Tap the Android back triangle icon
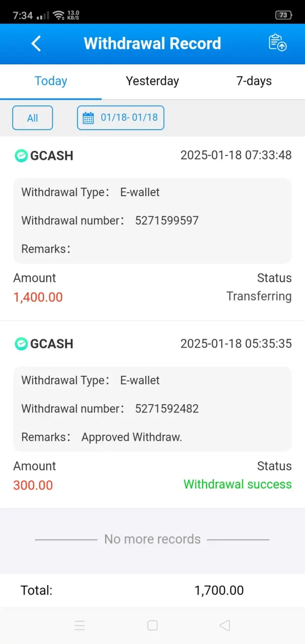 [x=225, y=625]
